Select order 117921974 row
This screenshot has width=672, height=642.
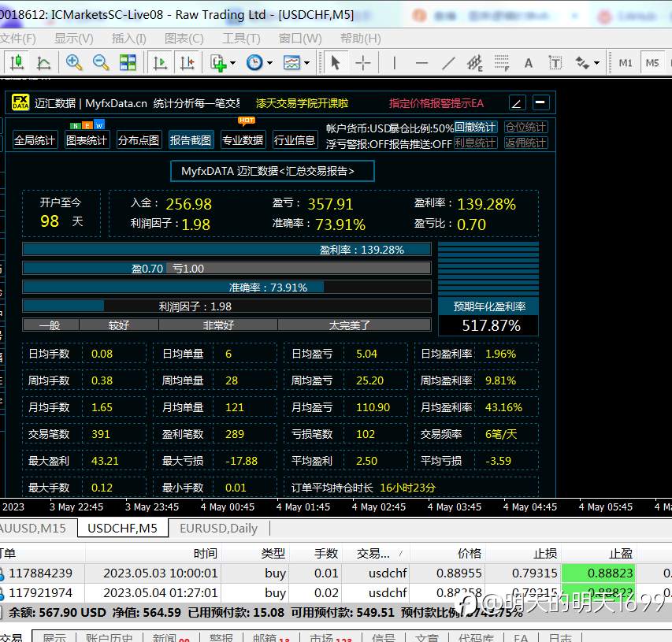336,592
